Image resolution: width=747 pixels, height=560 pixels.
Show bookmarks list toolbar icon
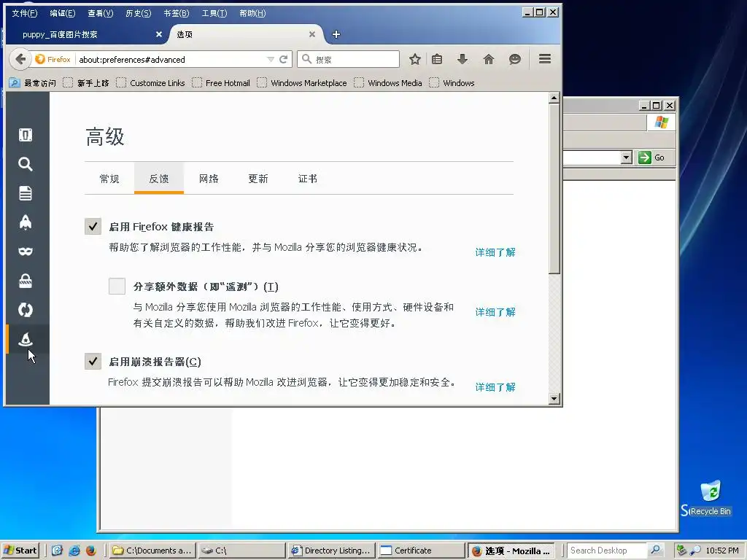point(437,59)
